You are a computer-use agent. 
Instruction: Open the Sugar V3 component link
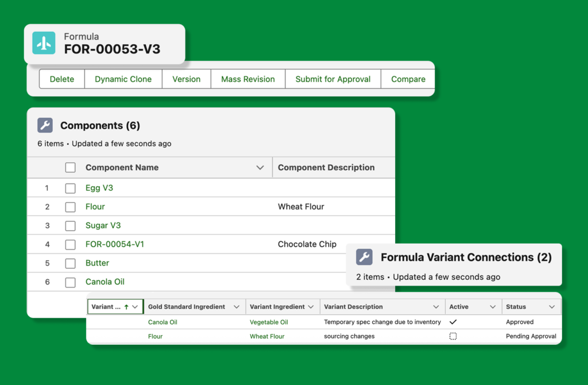pos(103,225)
